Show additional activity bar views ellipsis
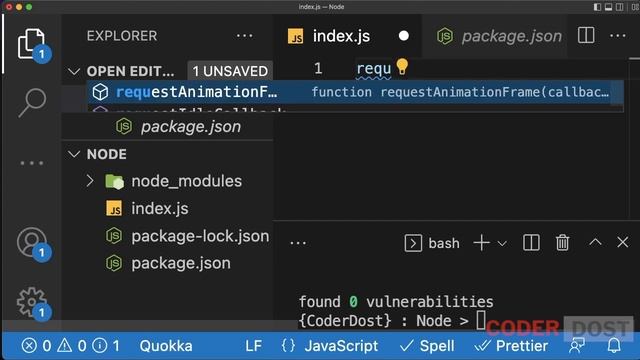The width and height of the screenshot is (640, 360). click(x=32, y=163)
